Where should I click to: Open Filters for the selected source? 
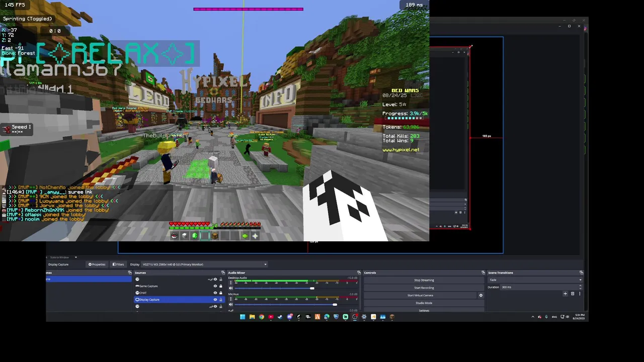(118, 264)
